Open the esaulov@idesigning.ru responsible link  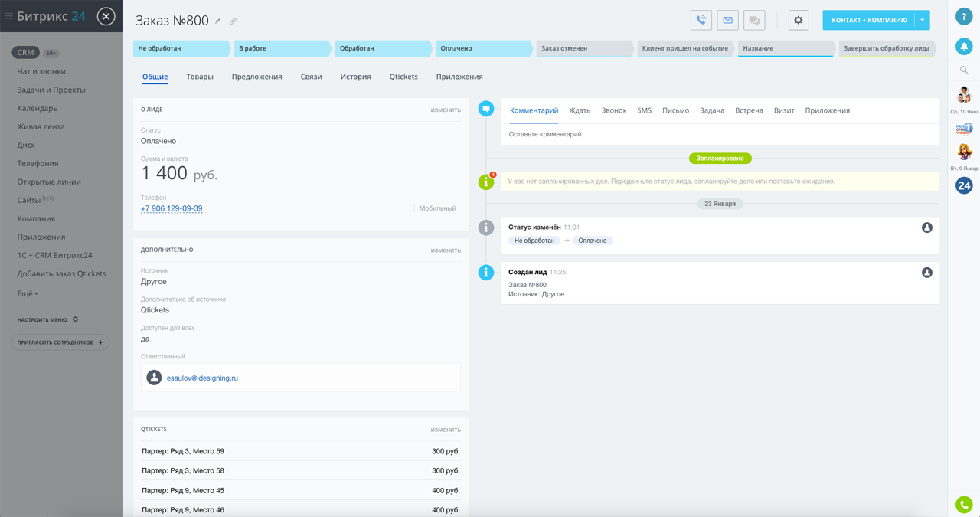(x=202, y=378)
